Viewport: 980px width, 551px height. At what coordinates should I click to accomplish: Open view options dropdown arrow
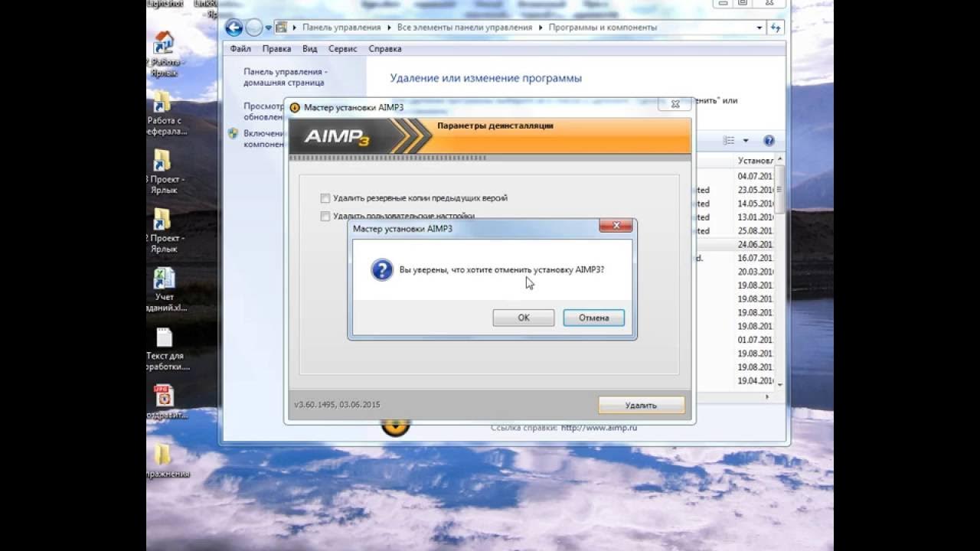tap(746, 141)
